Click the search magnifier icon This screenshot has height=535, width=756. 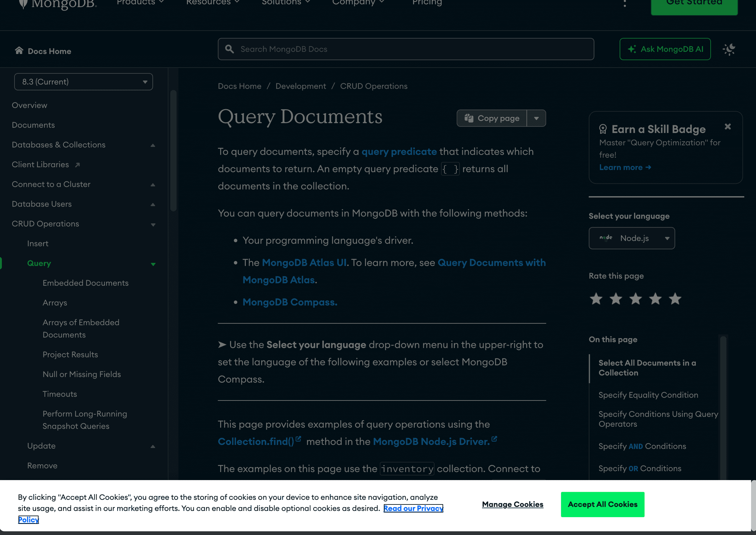coord(229,49)
